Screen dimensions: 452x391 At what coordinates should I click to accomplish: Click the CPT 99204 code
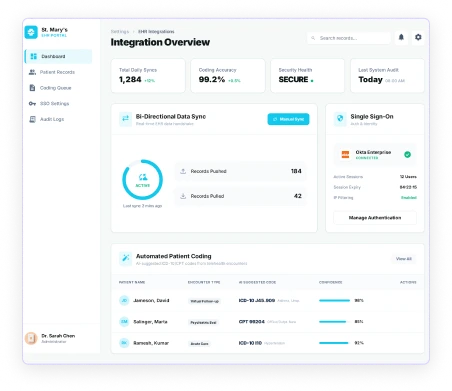(x=252, y=322)
